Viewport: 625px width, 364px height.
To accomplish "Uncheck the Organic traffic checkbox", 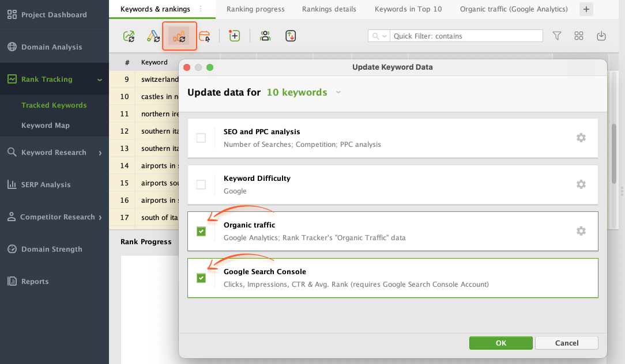I will pos(201,232).
